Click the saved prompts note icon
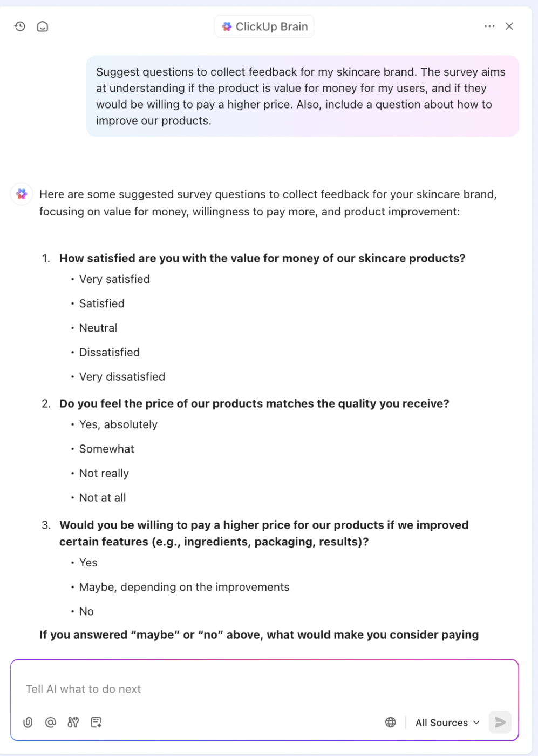Viewport: 538px width, 756px height. coord(97,723)
